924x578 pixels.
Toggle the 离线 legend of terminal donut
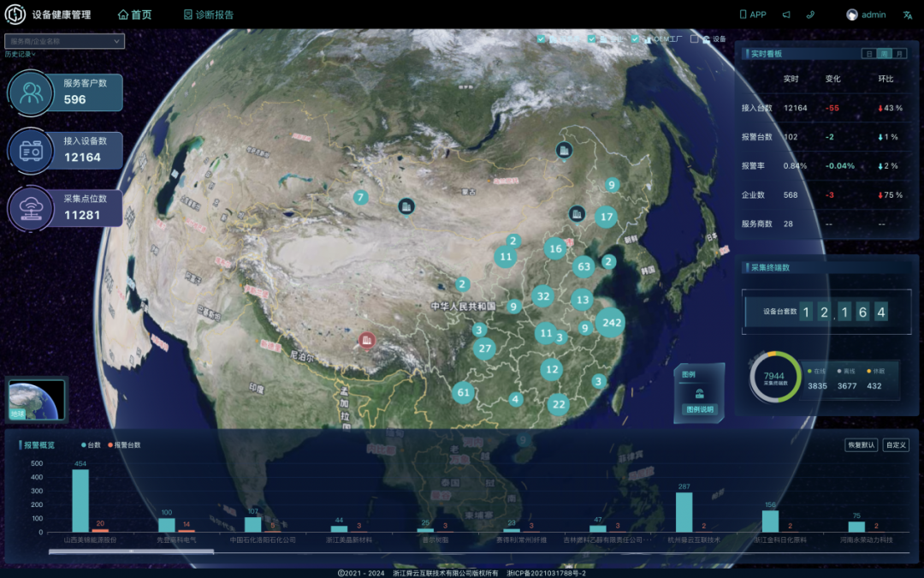[846, 371]
